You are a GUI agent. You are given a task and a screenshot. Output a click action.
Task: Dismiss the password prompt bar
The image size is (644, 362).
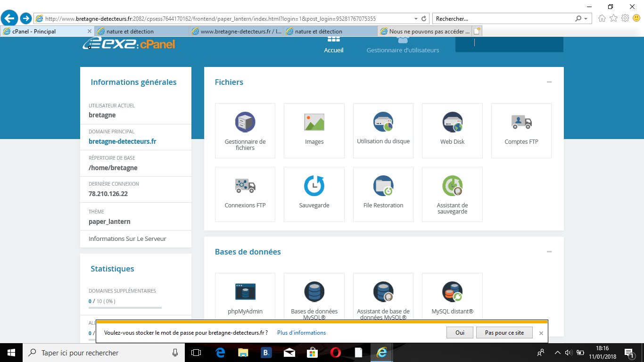click(x=541, y=333)
